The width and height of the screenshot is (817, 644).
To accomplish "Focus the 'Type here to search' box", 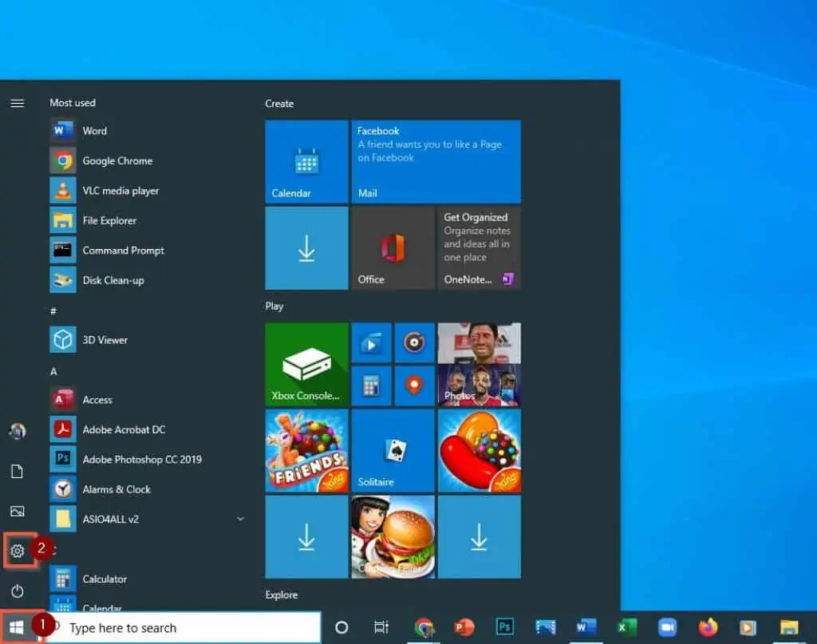I will click(x=183, y=627).
